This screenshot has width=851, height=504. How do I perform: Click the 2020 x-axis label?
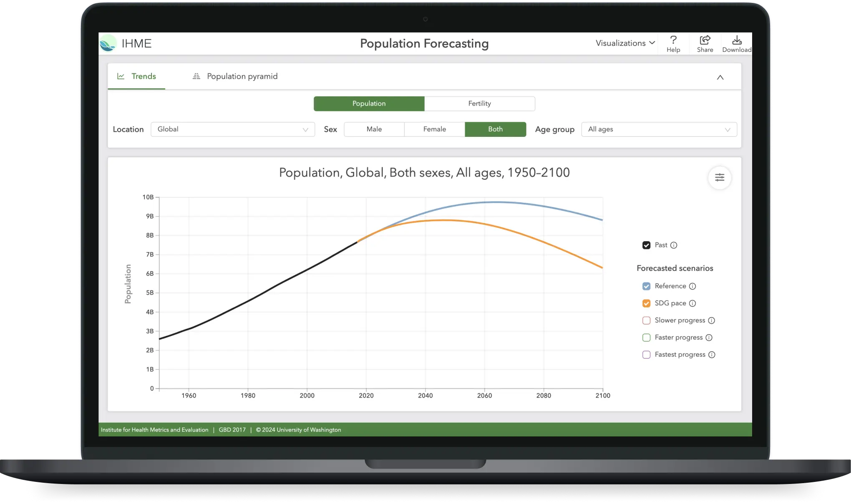(x=366, y=396)
